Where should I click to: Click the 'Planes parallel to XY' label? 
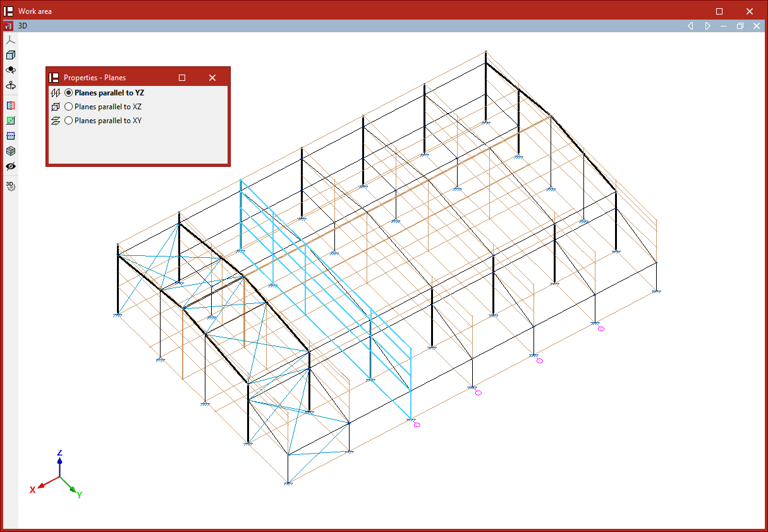[108, 121]
